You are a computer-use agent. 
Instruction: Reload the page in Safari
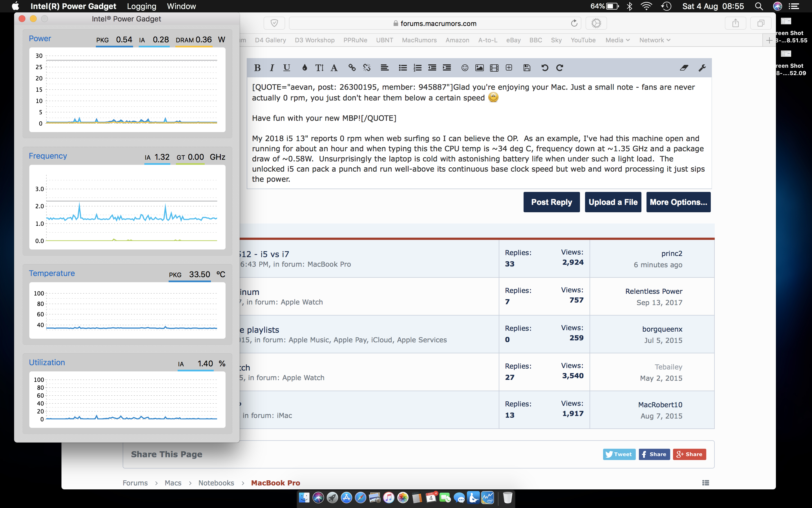(574, 23)
